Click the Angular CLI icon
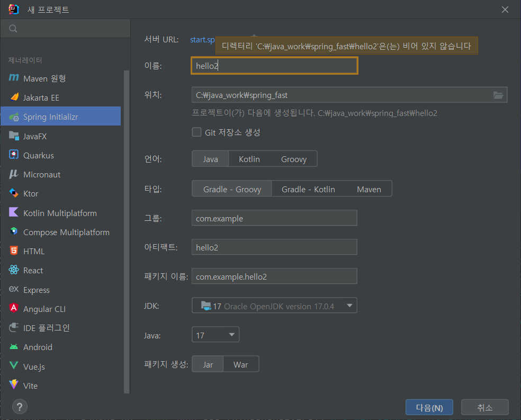Image resolution: width=521 pixels, height=420 pixels. pyautogui.click(x=14, y=308)
